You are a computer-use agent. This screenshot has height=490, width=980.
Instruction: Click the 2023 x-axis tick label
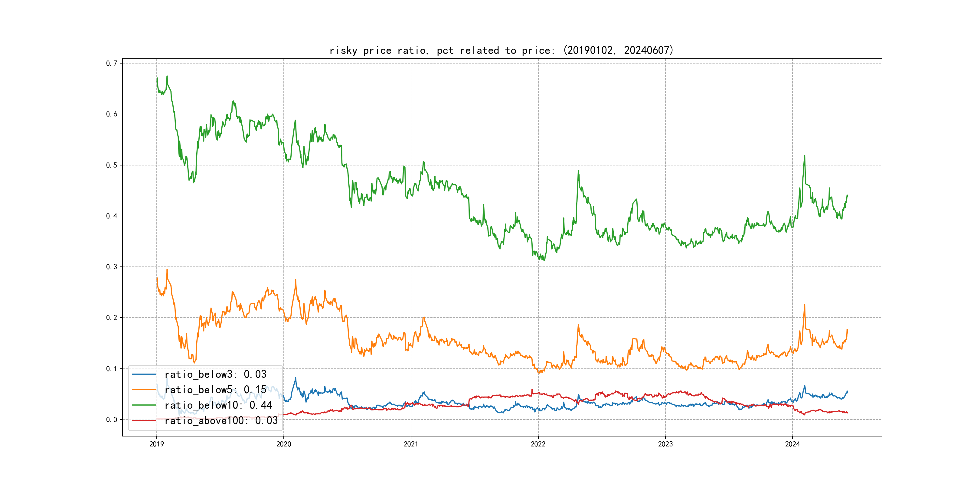[x=665, y=444]
